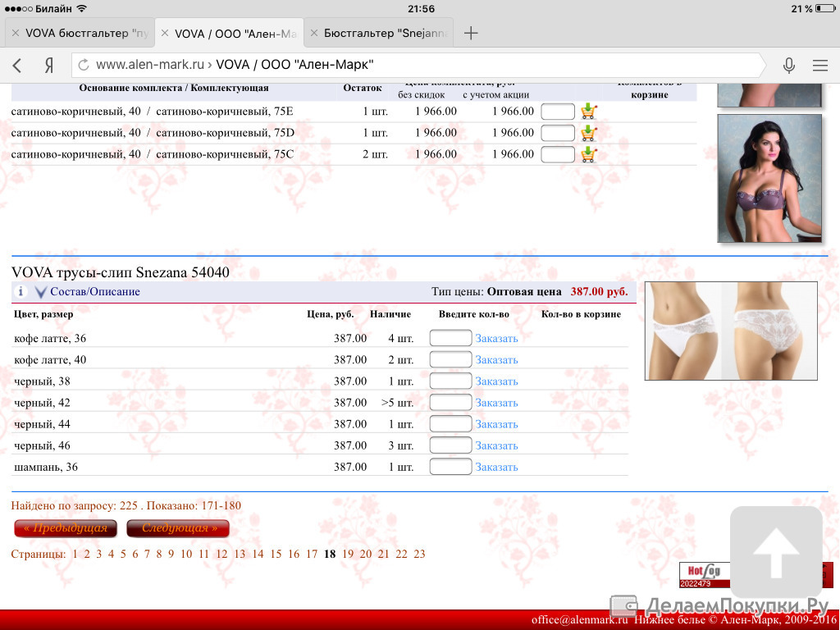
Task: Tap the 21:56 clock in status bar
Action: pyautogui.click(x=421, y=8)
